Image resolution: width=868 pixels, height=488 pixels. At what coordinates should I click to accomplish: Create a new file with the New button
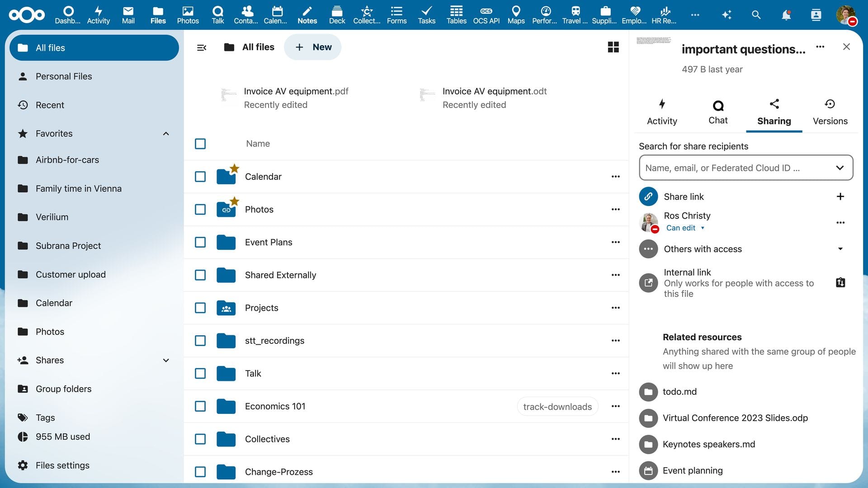pos(312,47)
